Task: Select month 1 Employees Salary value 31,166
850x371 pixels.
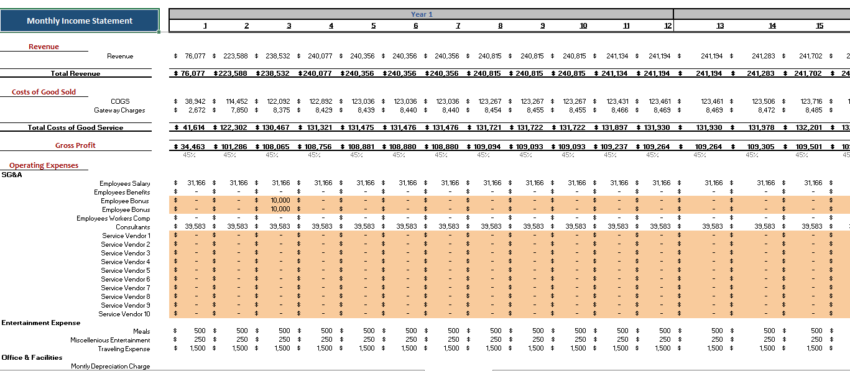Action: (x=196, y=183)
